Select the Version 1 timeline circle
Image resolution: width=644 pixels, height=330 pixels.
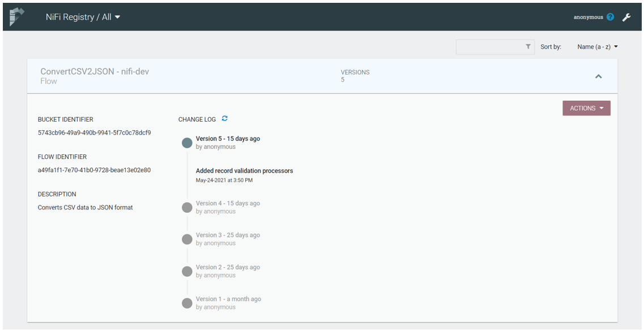tap(187, 303)
